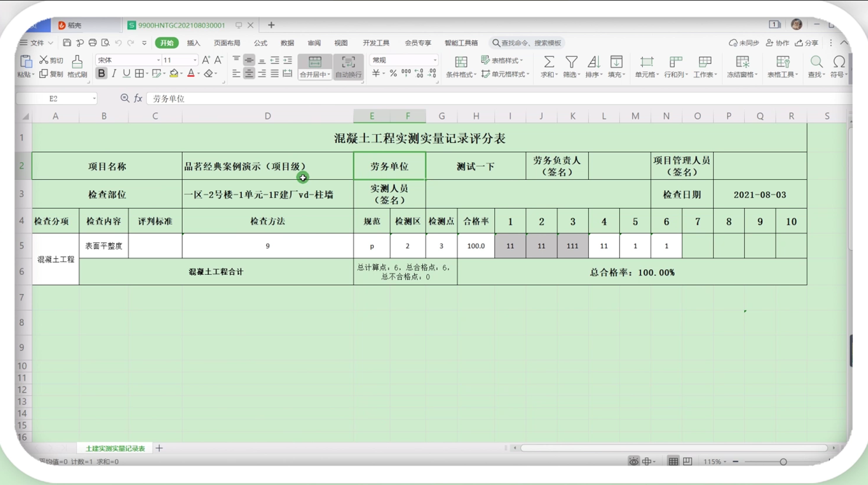Click the 协作 (Collaborate) button
This screenshot has height=485, width=868.
(x=778, y=43)
